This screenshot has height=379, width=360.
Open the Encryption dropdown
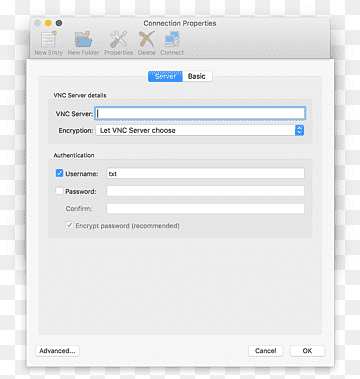click(200, 130)
